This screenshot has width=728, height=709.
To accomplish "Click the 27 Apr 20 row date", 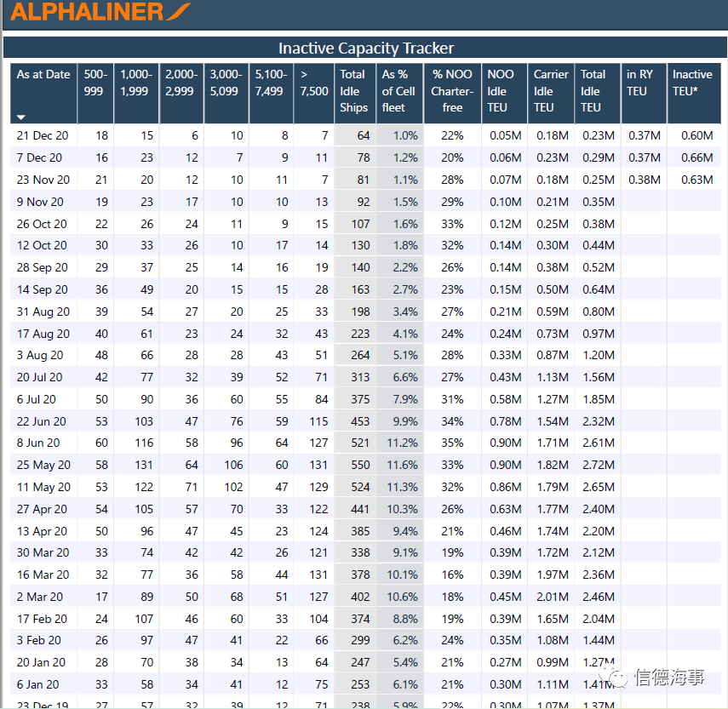I will pyautogui.click(x=42, y=510).
